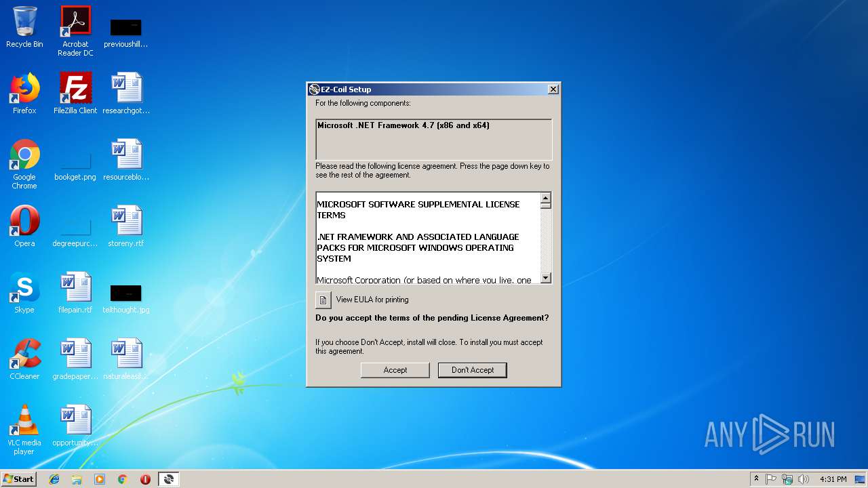Click the license scrollbar up arrow

coord(546,199)
